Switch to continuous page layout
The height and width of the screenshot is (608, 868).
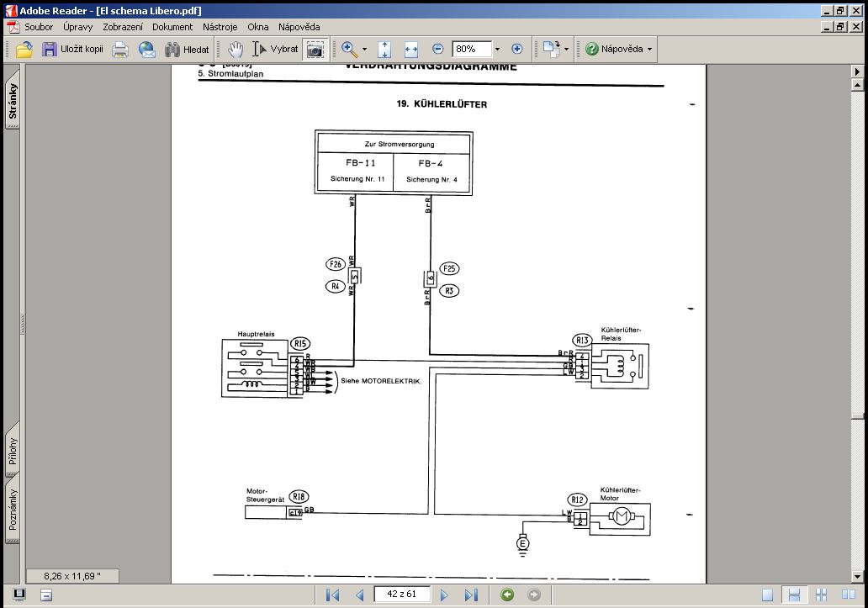pos(794,595)
